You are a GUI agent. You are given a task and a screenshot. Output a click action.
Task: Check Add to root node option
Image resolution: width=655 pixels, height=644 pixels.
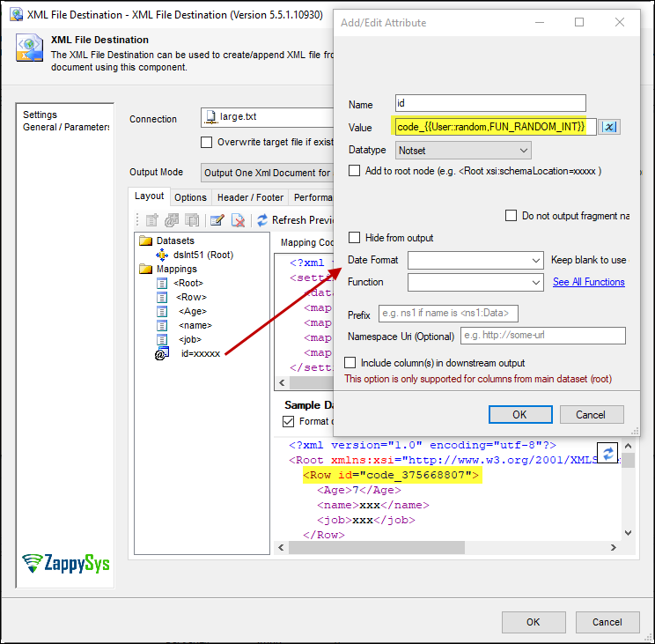[x=354, y=171]
